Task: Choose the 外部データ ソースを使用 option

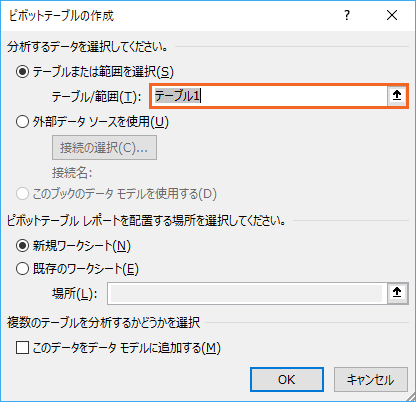Action: (x=22, y=122)
